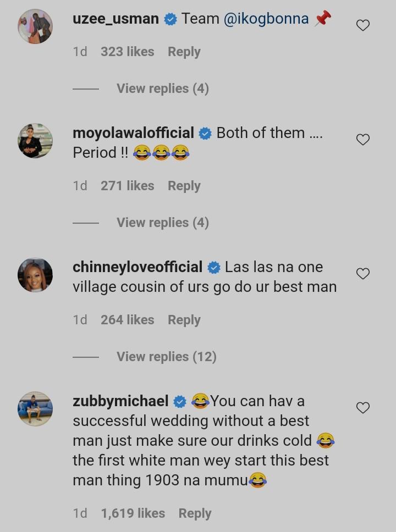Heart zubbymichael's comment
The width and height of the screenshot is (396, 532).
363,408
